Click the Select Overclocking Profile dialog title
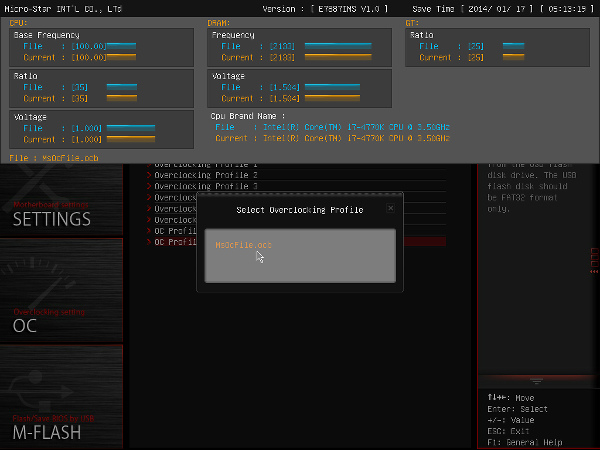 point(300,210)
